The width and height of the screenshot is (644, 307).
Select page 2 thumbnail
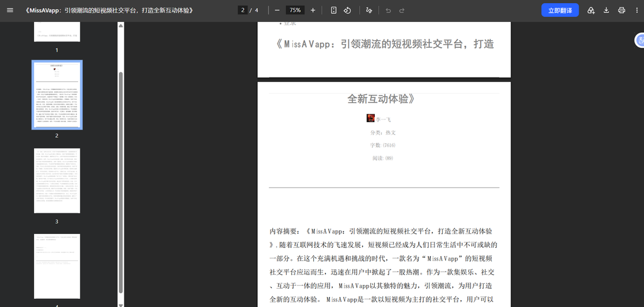(57, 95)
